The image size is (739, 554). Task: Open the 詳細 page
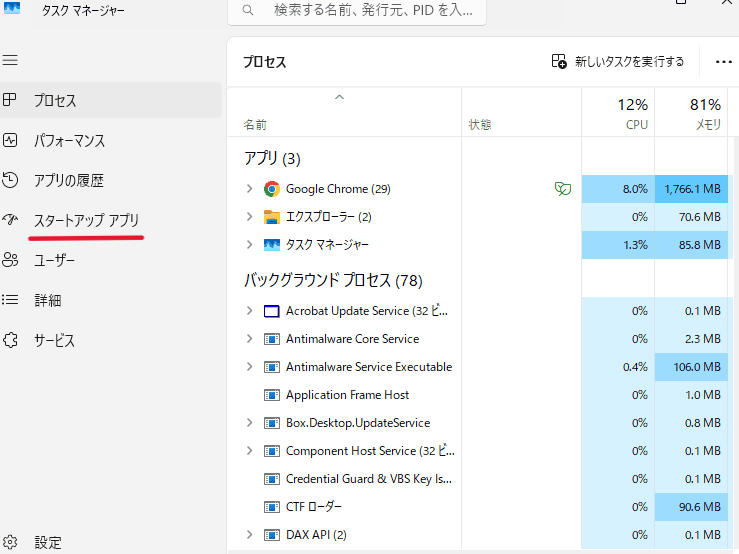[110, 300]
